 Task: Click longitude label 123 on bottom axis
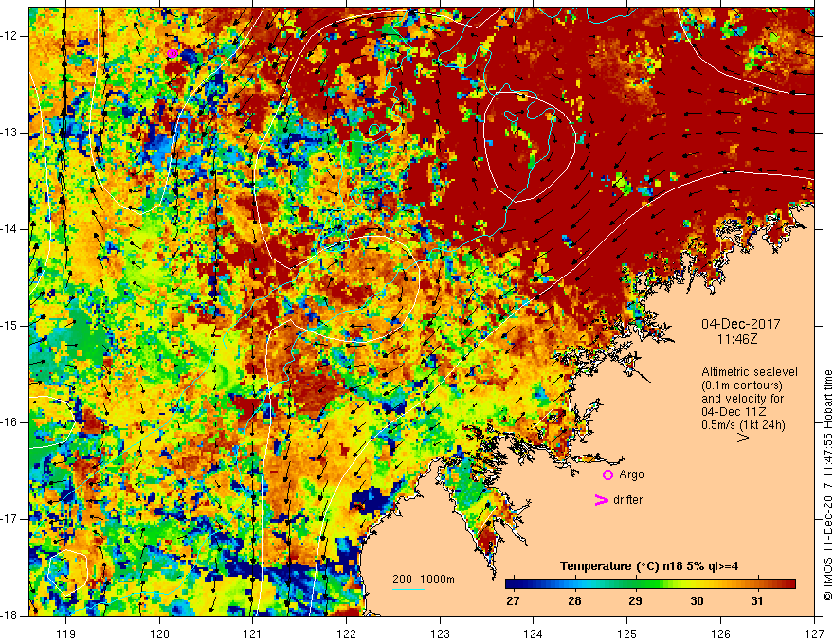[x=440, y=634]
